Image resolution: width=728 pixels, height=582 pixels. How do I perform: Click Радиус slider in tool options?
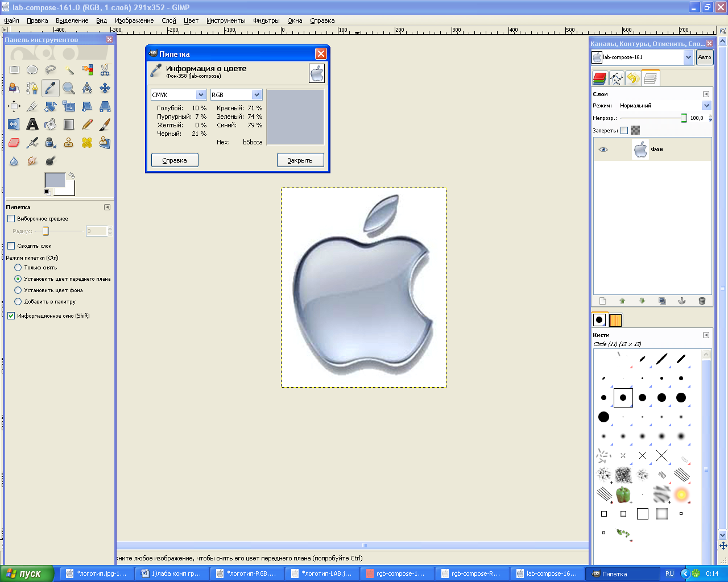[x=59, y=231]
